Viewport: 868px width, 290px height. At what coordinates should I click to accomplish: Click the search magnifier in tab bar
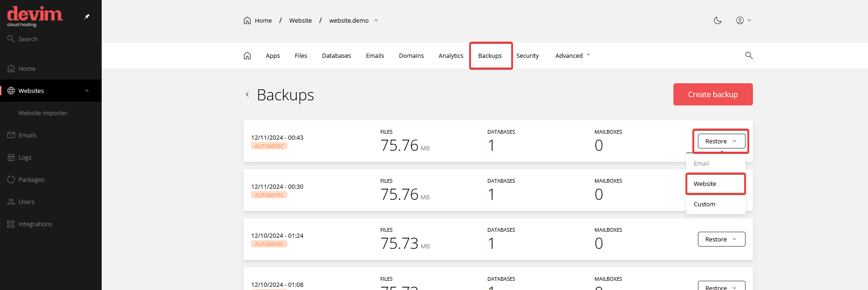(x=749, y=56)
